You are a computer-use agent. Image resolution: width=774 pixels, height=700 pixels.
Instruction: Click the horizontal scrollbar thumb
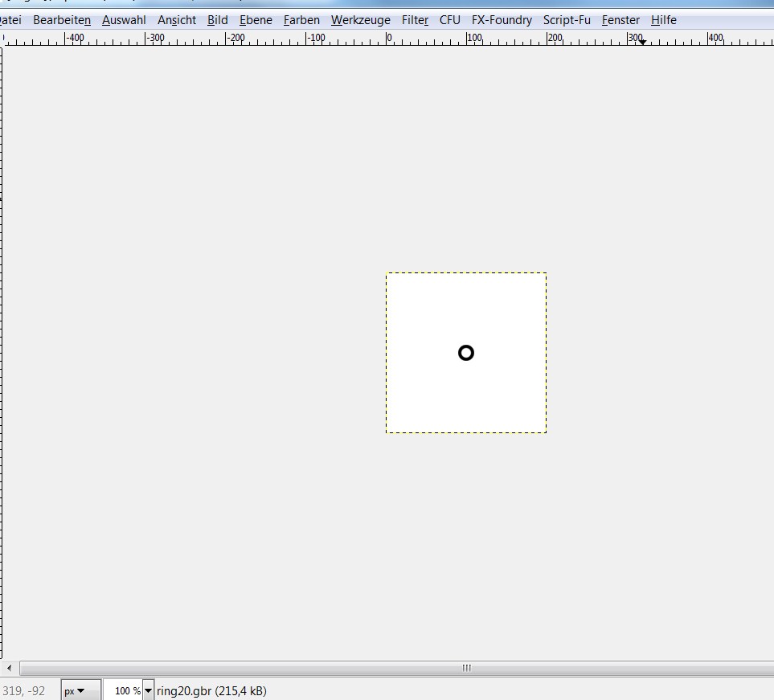pyautogui.click(x=466, y=668)
